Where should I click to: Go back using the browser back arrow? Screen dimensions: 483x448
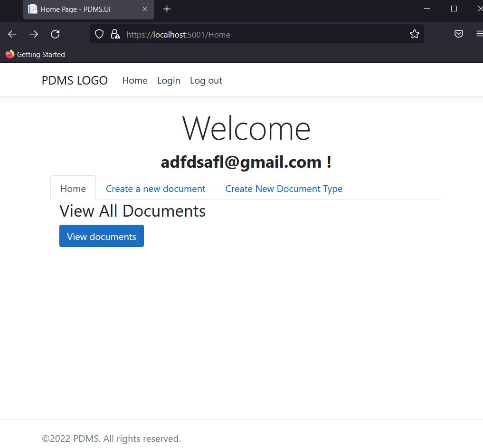pos(12,34)
